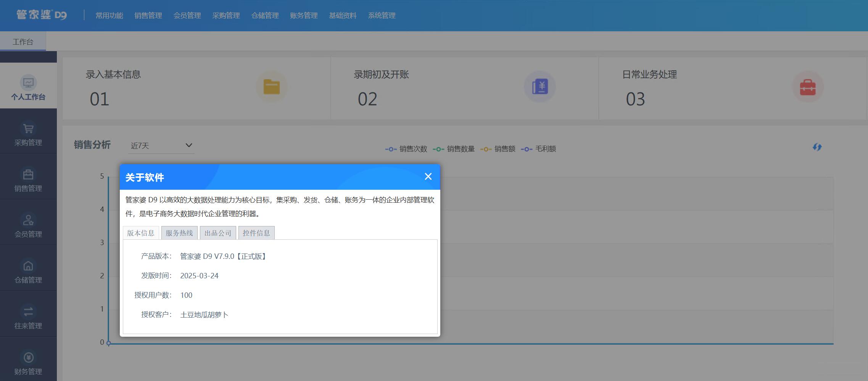Click the 授权用户数 label
The height and width of the screenshot is (381, 868).
153,295
